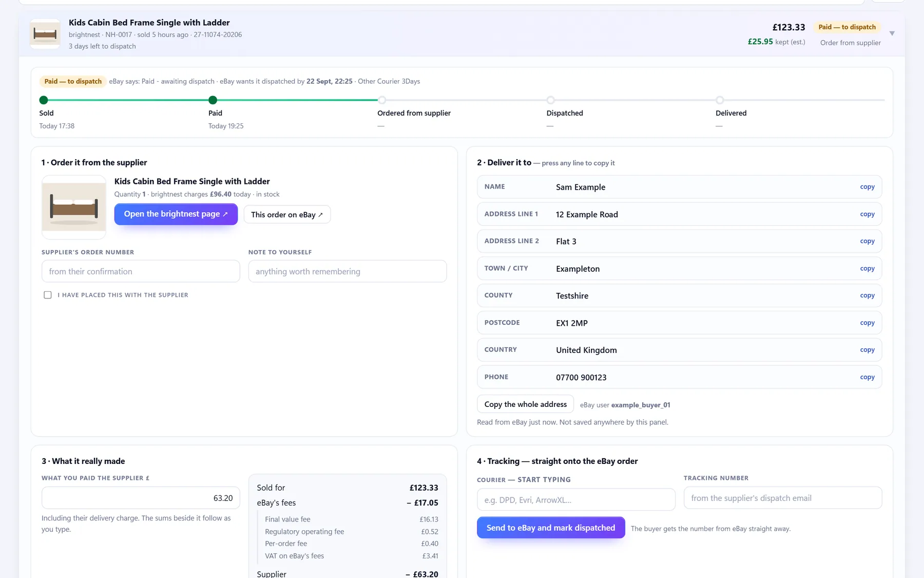Click the phone value 07700 900123
The image size is (924, 578).
coord(581,377)
